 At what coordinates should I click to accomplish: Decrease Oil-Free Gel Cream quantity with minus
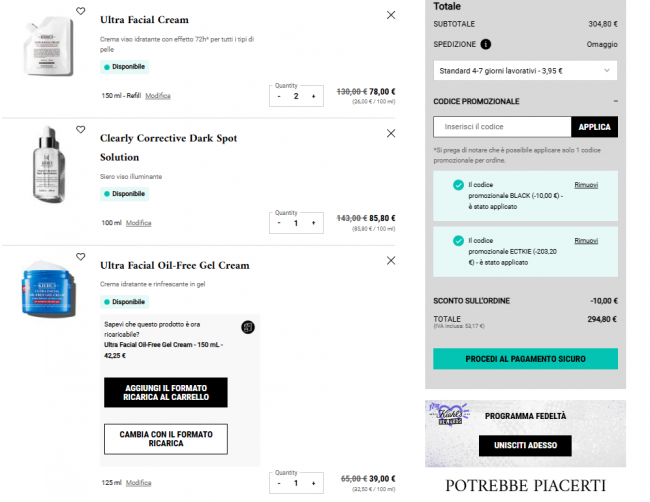tap(279, 483)
